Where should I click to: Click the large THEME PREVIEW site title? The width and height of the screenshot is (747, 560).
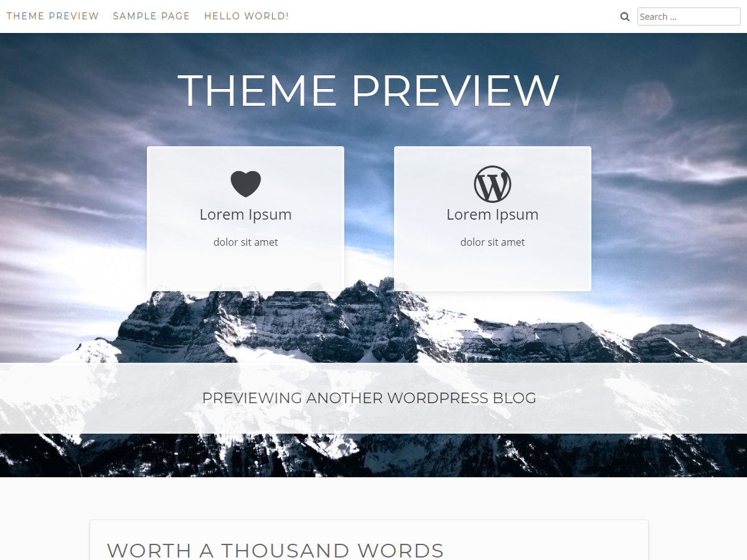(x=369, y=91)
